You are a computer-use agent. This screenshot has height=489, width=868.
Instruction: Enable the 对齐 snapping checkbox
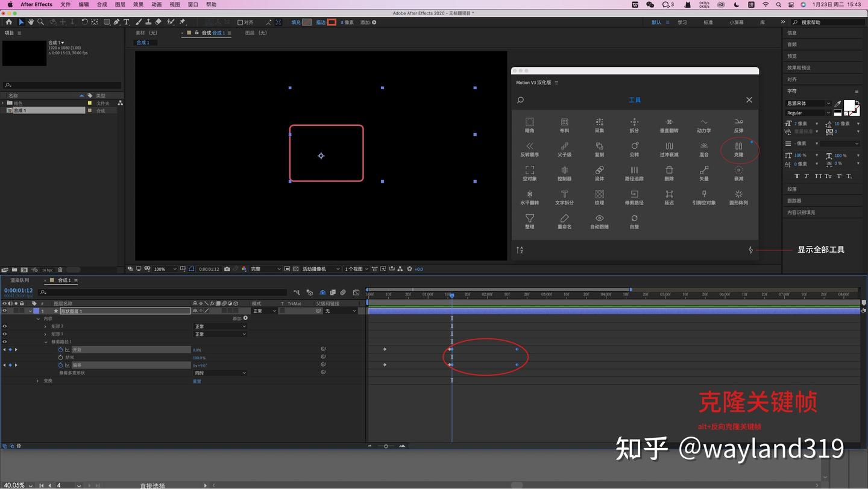(240, 22)
